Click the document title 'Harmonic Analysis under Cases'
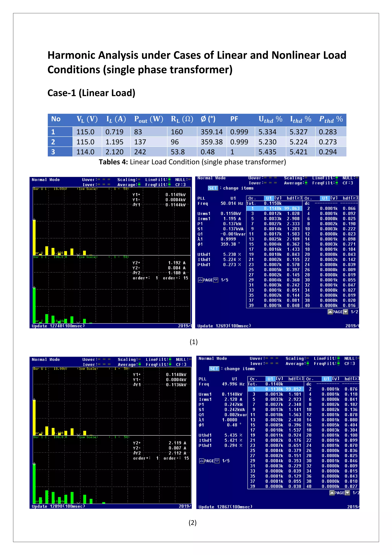 pos(197,62)
